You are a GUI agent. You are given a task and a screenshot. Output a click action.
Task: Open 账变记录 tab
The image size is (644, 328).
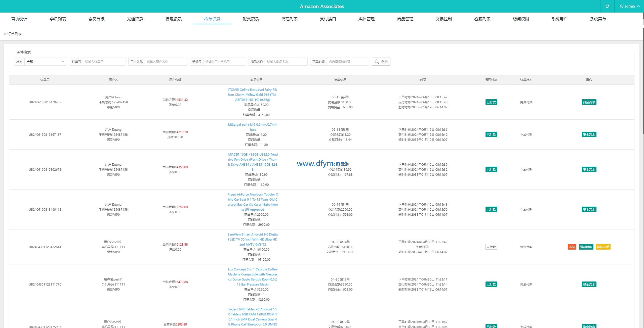tap(251, 19)
